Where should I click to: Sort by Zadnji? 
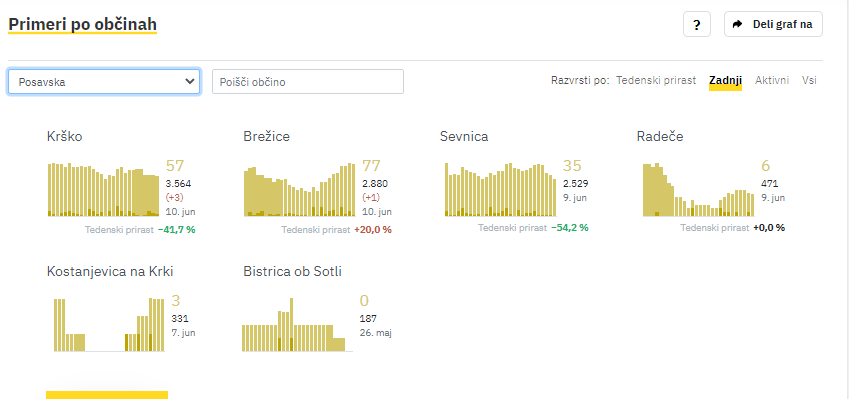(725, 81)
